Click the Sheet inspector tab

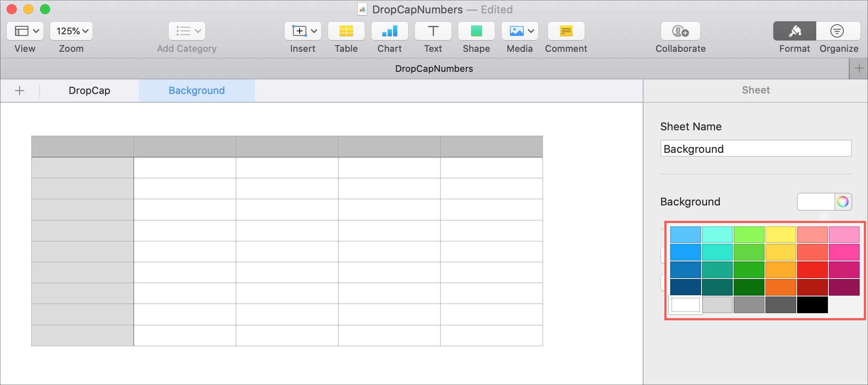click(x=756, y=90)
